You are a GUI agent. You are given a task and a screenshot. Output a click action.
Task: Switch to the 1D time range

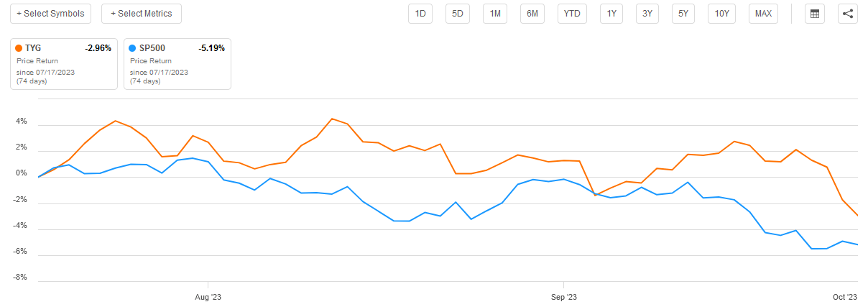pyautogui.click(x=420, y=14)
